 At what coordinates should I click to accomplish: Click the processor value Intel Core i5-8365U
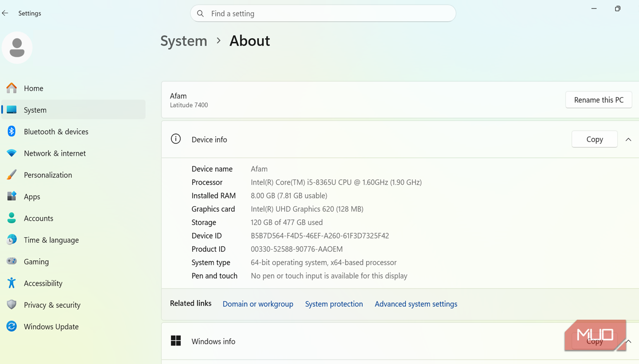[x=336, y=182]
